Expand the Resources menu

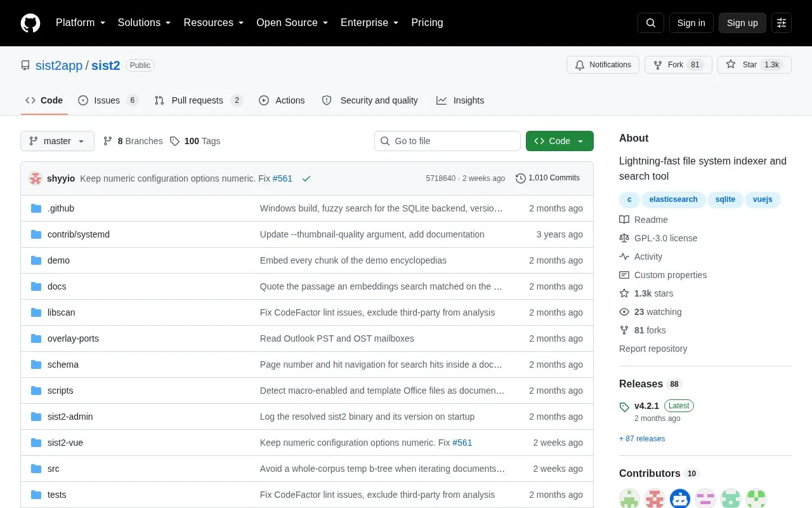click(x=214, y=23)
